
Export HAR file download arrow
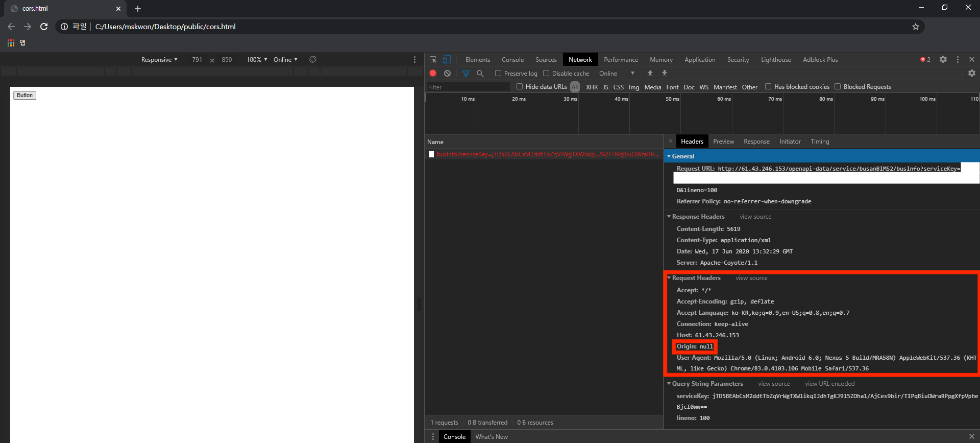(x=665, y=73)
